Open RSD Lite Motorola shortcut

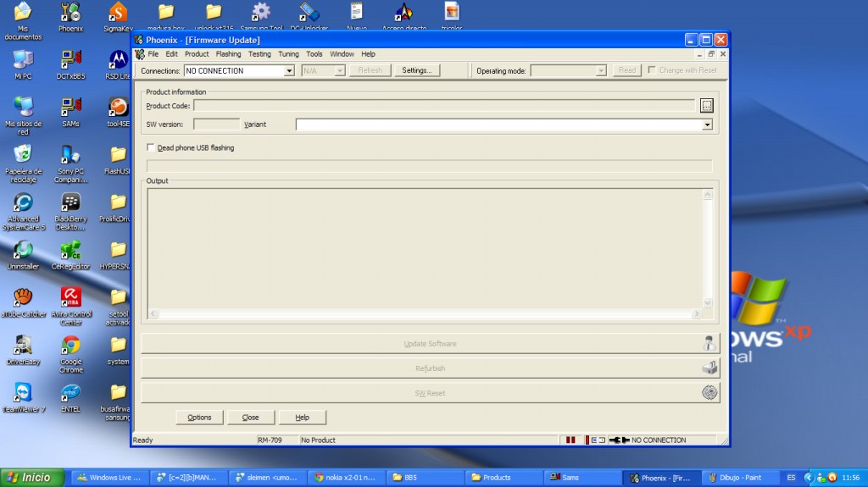pos(118,64)
